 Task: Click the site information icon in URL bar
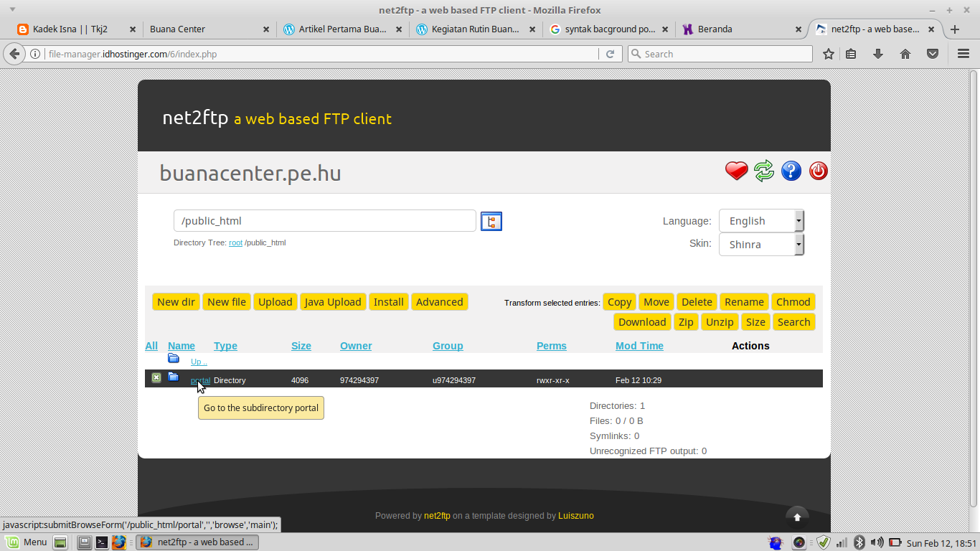[35, 54]
